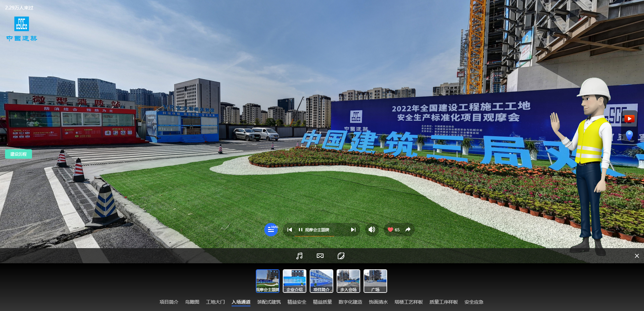Image resolution: width=644 pixels, height=311 pixels.
Task: Switch to 数字化建造 tab
Action: 350,302
